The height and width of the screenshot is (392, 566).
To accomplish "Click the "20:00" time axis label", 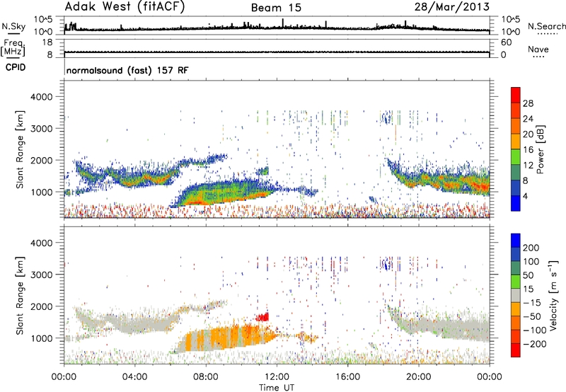I will pos(419,377).
